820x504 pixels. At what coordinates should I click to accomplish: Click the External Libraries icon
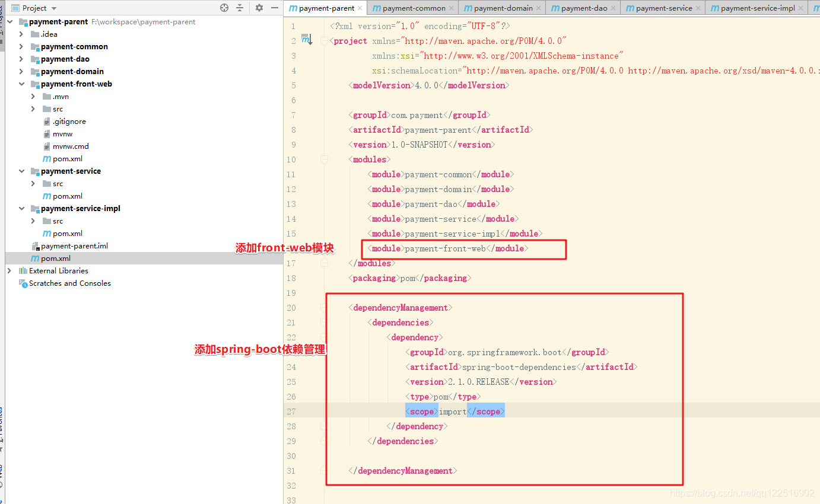pyautogui.click(x=23, y=271)
